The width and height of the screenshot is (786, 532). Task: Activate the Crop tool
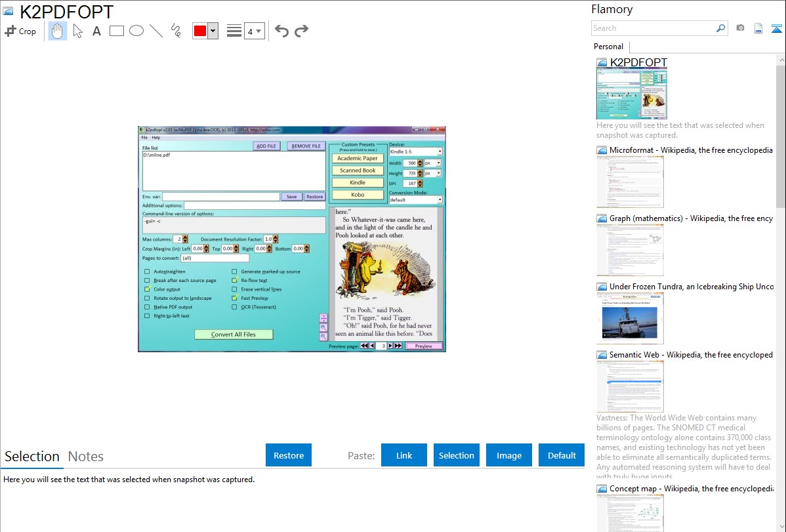(20, 31)
